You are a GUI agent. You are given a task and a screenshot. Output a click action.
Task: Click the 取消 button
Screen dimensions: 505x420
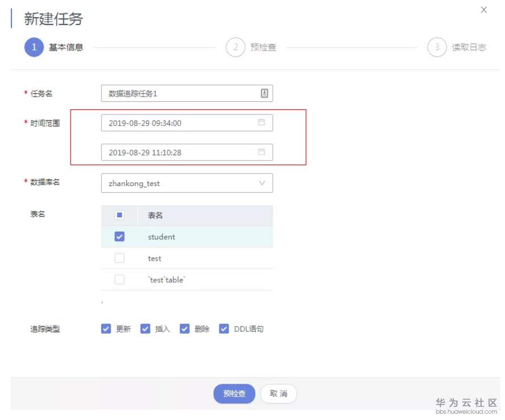tap(279, 394)
